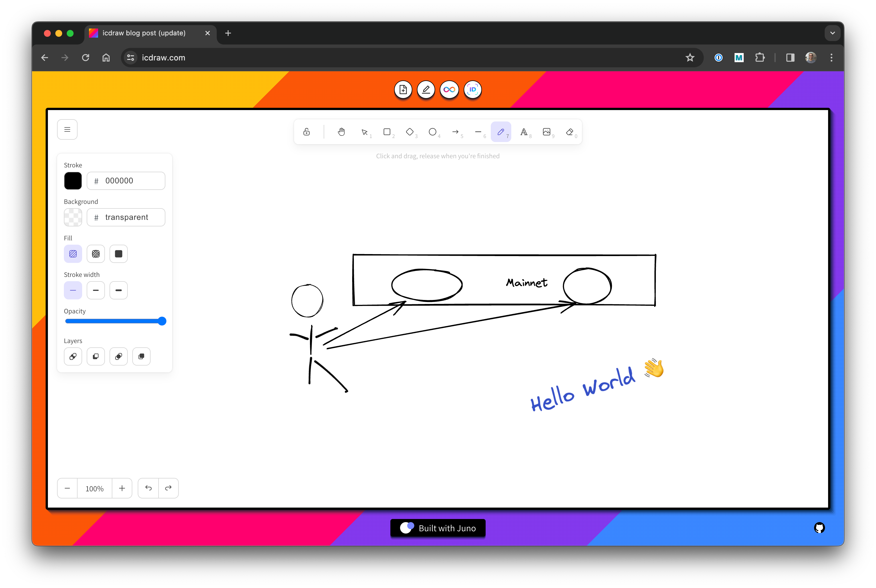The height and width of the screenshot is (588, 876).
Task: Select the Arrow tool
Action: [x=455, y=132]
